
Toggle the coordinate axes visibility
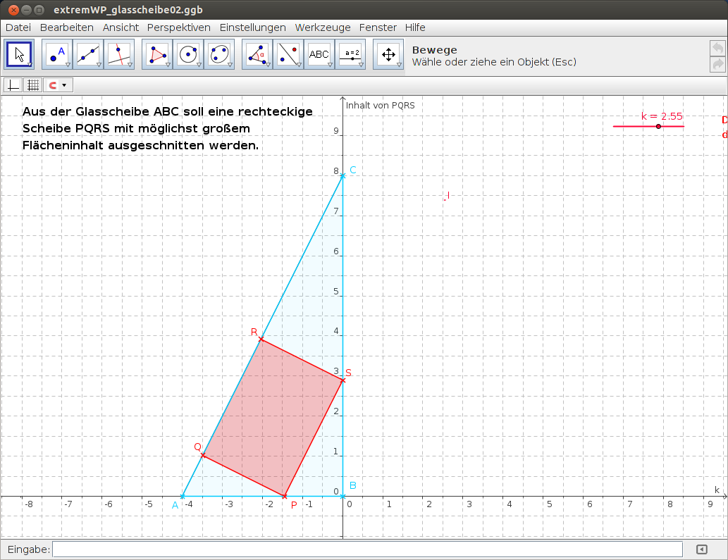(13, 85)
